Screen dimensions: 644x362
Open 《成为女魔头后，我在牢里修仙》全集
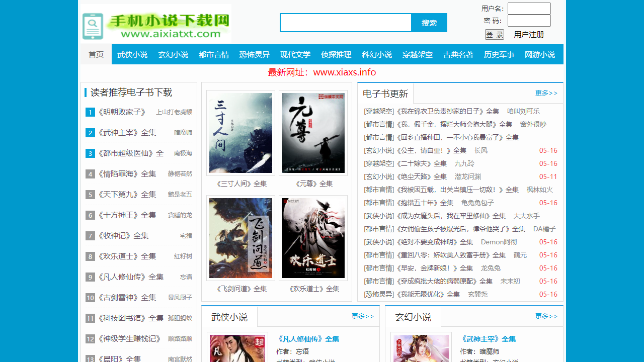[x=451, y=216]
